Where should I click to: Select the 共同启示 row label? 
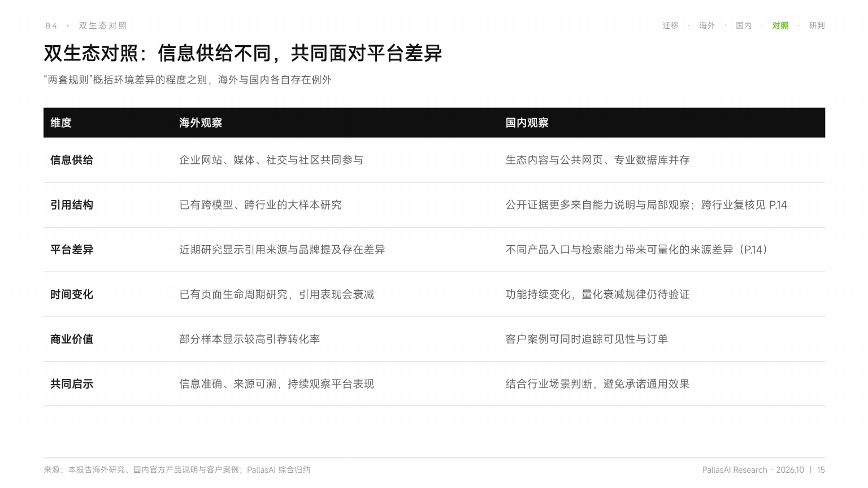[72, 384]
